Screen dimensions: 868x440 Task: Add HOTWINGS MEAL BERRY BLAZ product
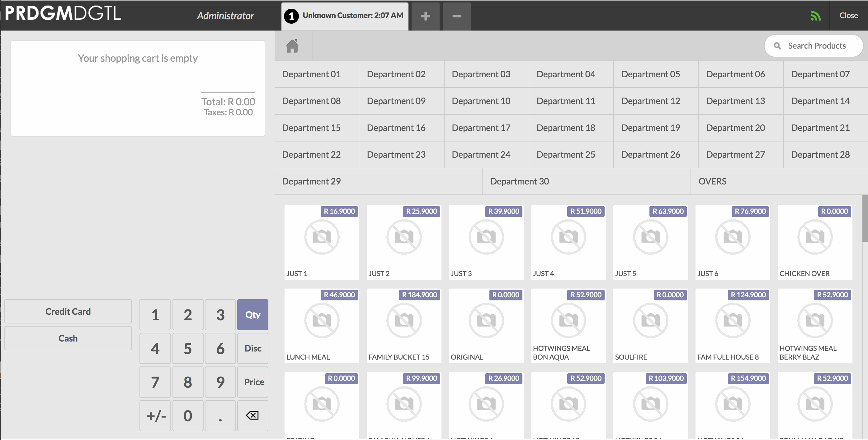pyautogui.click(x=815, y=326)
